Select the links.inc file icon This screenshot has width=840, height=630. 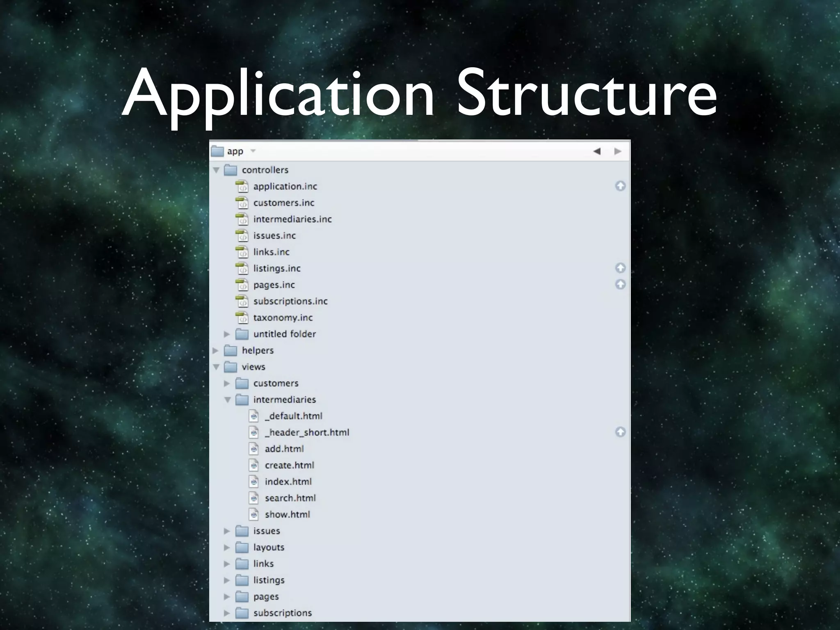(x=242, y=252)
